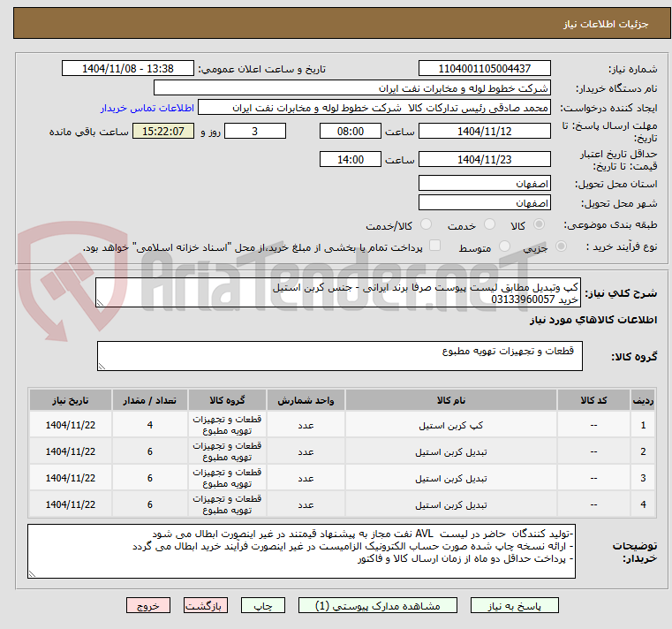This screenshot has width=672, height=629.
Task: Click the 'بازگشت' back button
Action: [205, 606]
